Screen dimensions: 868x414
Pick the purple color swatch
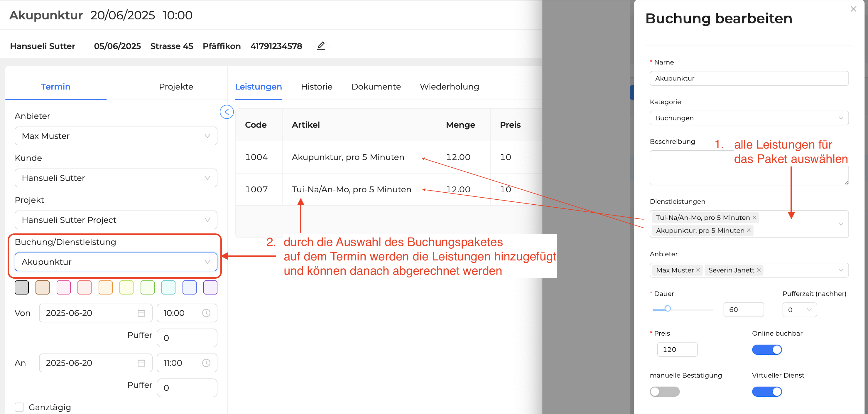coord(210,287)
